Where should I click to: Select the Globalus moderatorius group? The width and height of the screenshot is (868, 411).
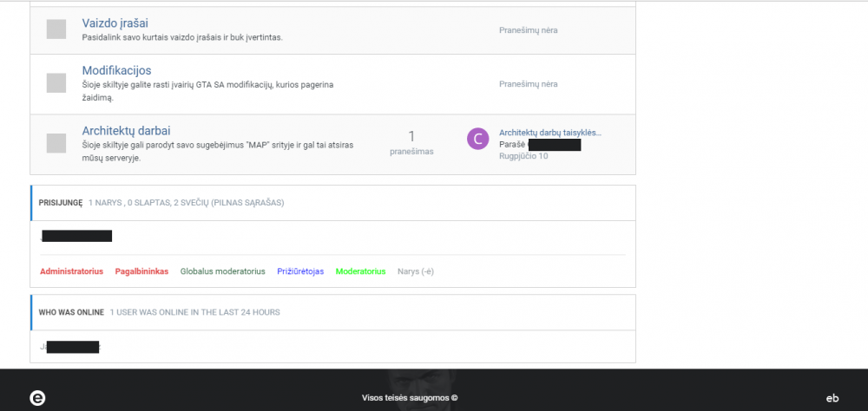tap(222, 271)
